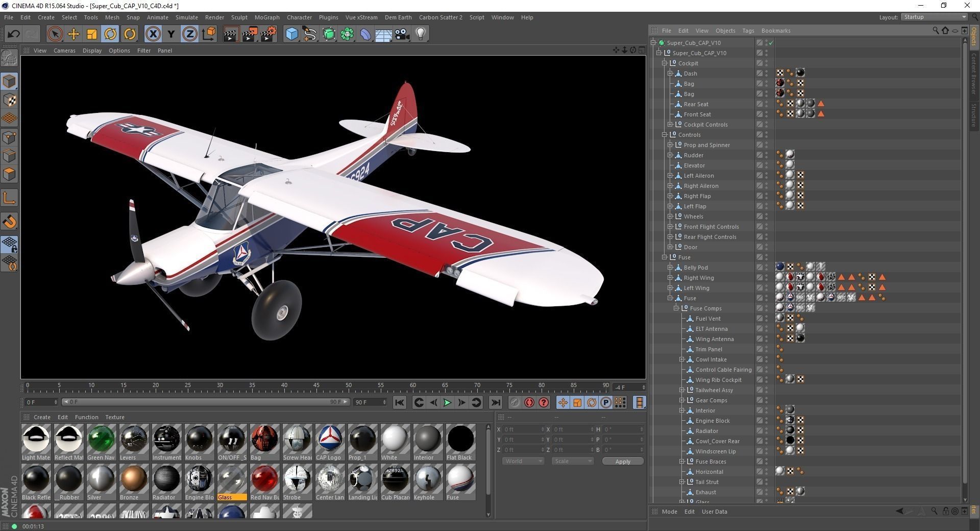Open the viewport Cameras menu

pos(64,51)
